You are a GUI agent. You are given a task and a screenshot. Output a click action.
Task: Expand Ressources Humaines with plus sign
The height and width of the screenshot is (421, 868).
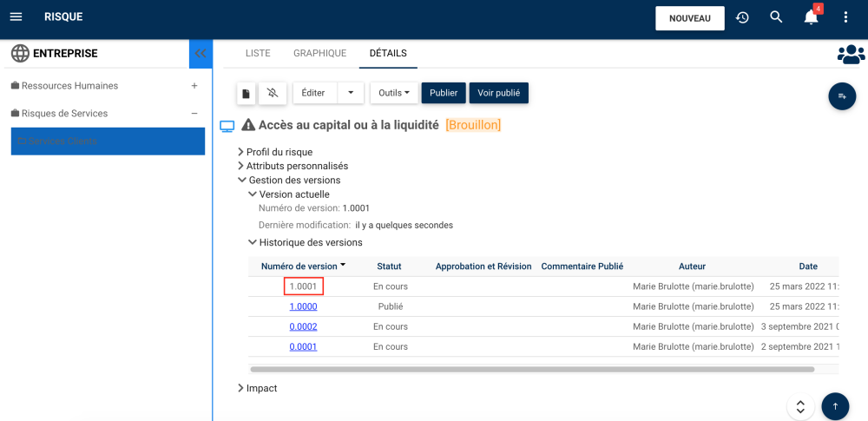194,86
